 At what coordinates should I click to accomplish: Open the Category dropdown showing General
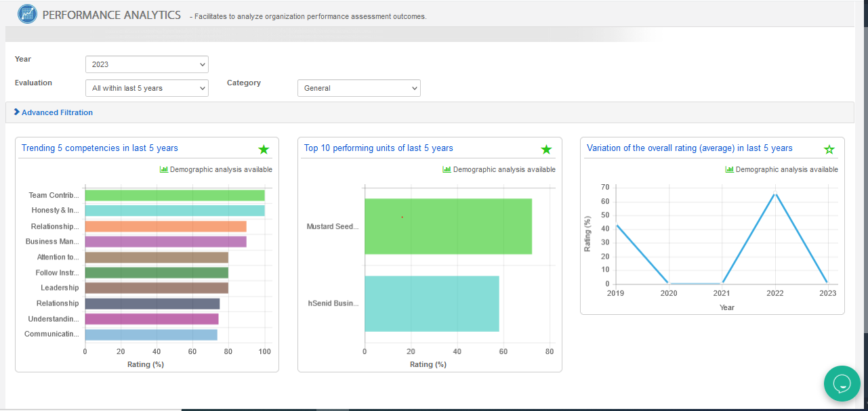click(358, 88)
